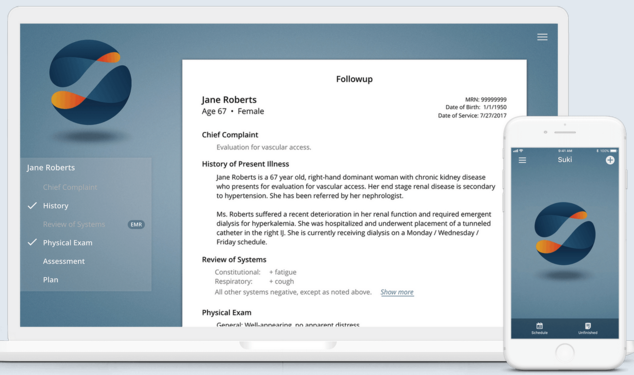Click History of Present Illness heading
The width and height of the screenshot is (634, 375).
pos(245,164)
